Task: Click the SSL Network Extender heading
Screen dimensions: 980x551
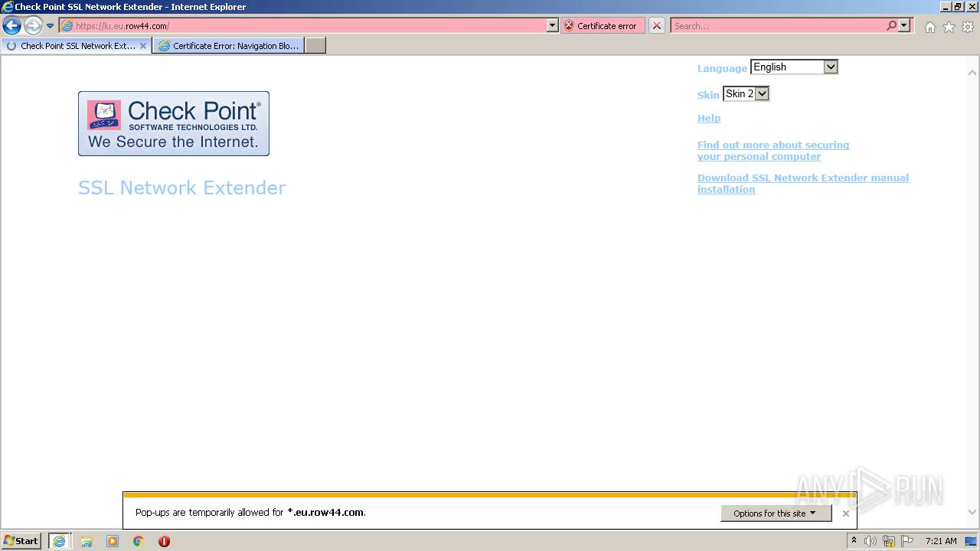Action: pos(182,188)
